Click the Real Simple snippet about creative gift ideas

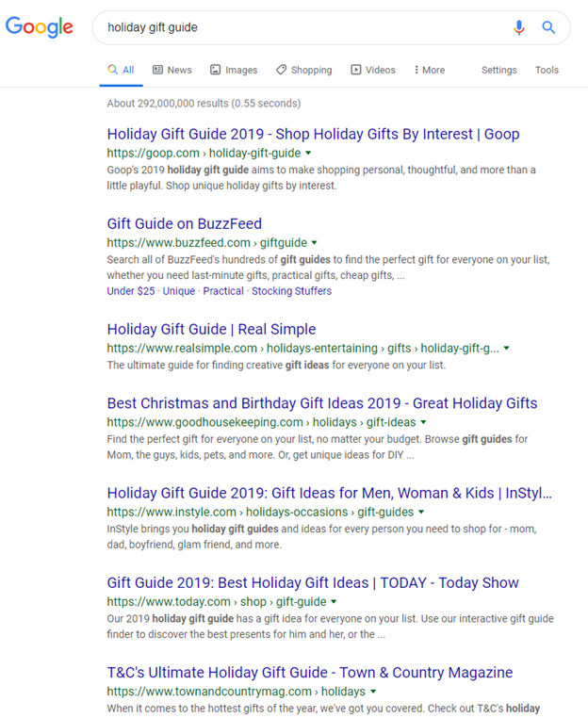276,365
